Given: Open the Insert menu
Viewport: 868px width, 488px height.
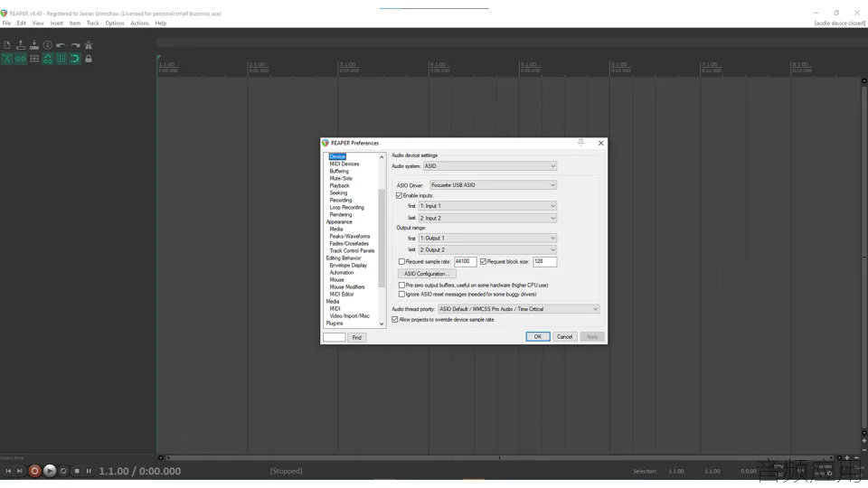Looking at the screenshot, I should [56, 23].
